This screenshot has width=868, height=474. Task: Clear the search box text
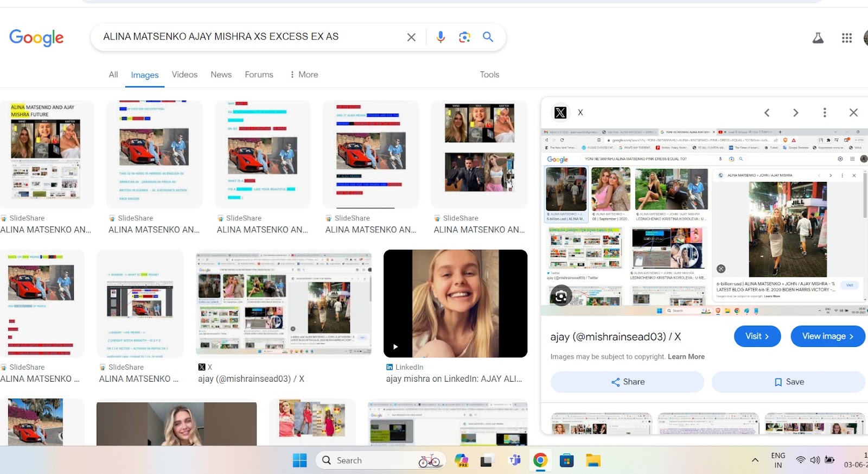click(x=411, y=37)
